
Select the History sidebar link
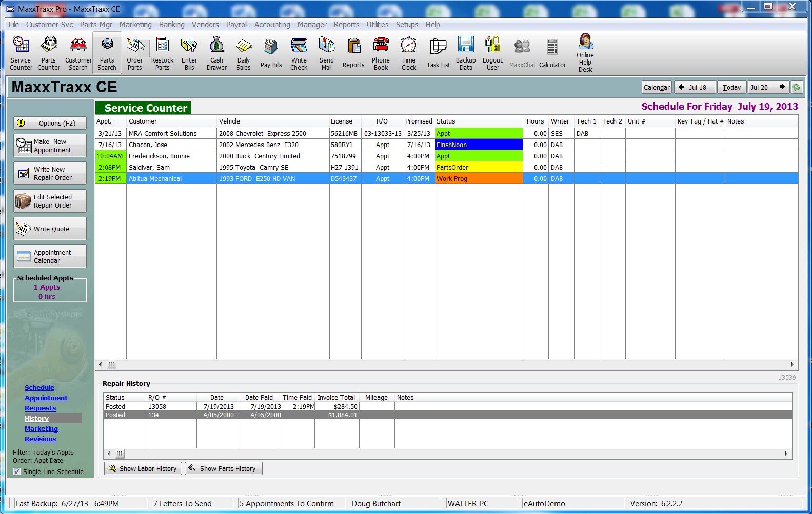coord(36,419)
